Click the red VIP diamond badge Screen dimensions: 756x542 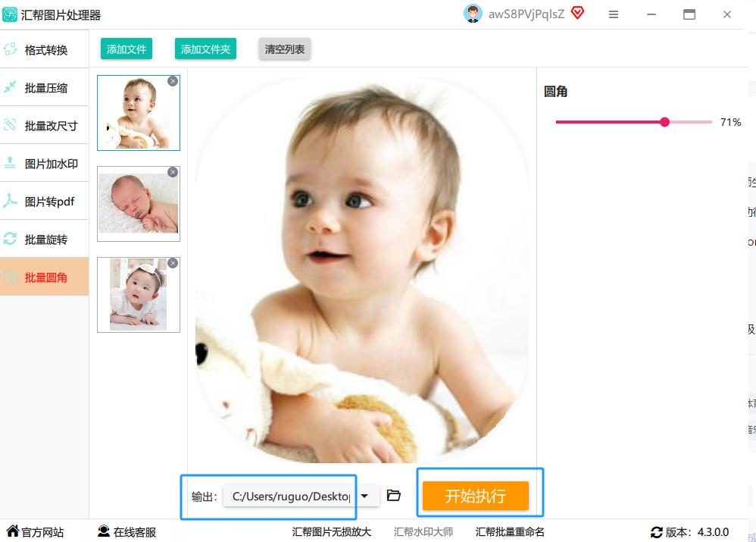(578, 13)
